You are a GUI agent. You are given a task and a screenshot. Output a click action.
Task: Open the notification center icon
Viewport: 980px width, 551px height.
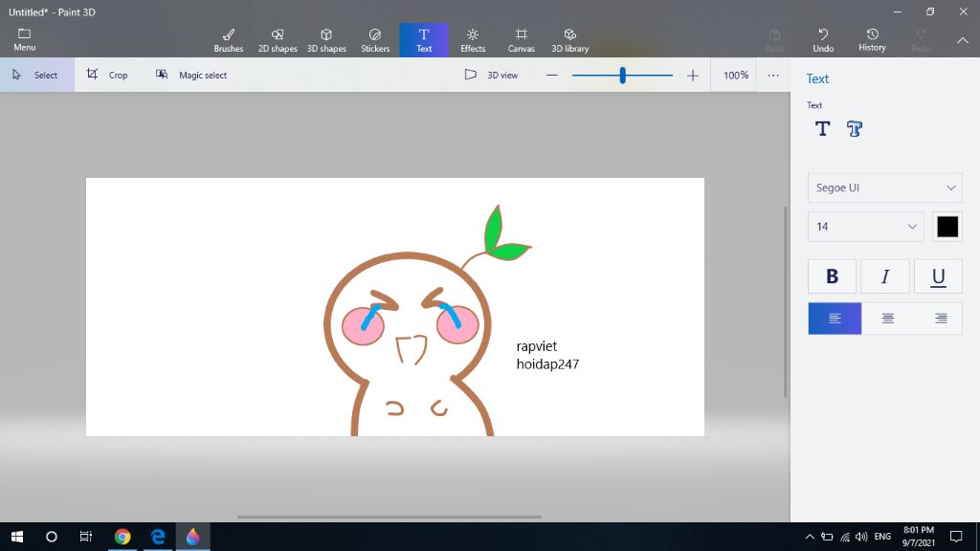956,537
